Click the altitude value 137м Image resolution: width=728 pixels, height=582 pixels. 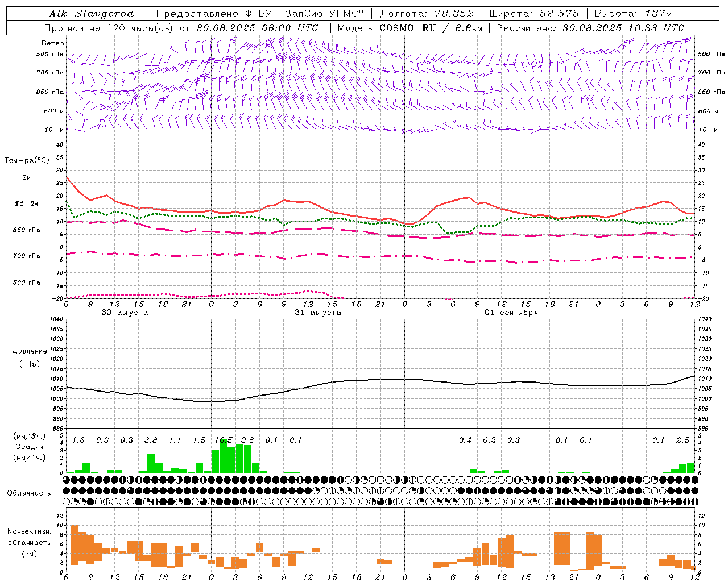point(658,14)
